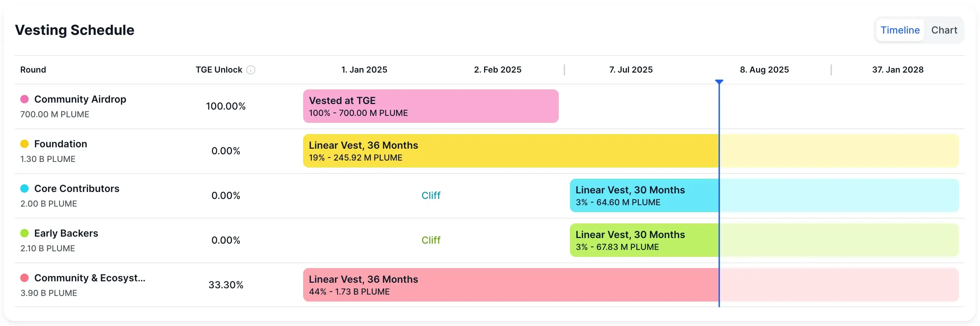Screen dimensions: 980x326
Task: Click the Community Airdrop round name
Action: click(x=80, y=99)
